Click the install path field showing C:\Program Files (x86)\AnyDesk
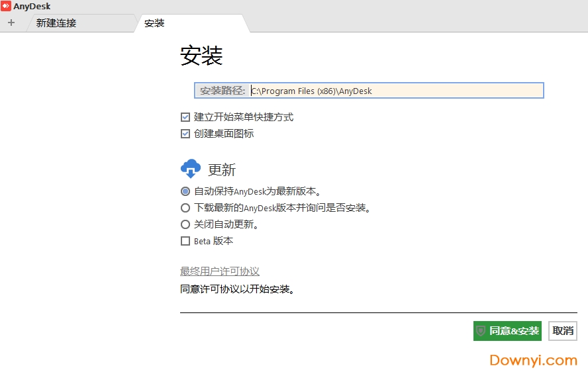The height and width of the screenshot is (376, 588). coord(396,91)
